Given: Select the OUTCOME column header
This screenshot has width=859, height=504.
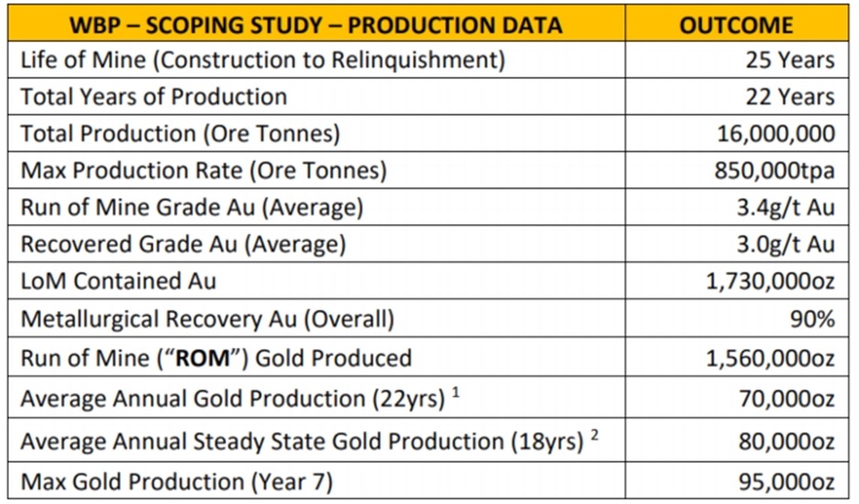Looking at the screenshot, I should click(x=736, y=25).
